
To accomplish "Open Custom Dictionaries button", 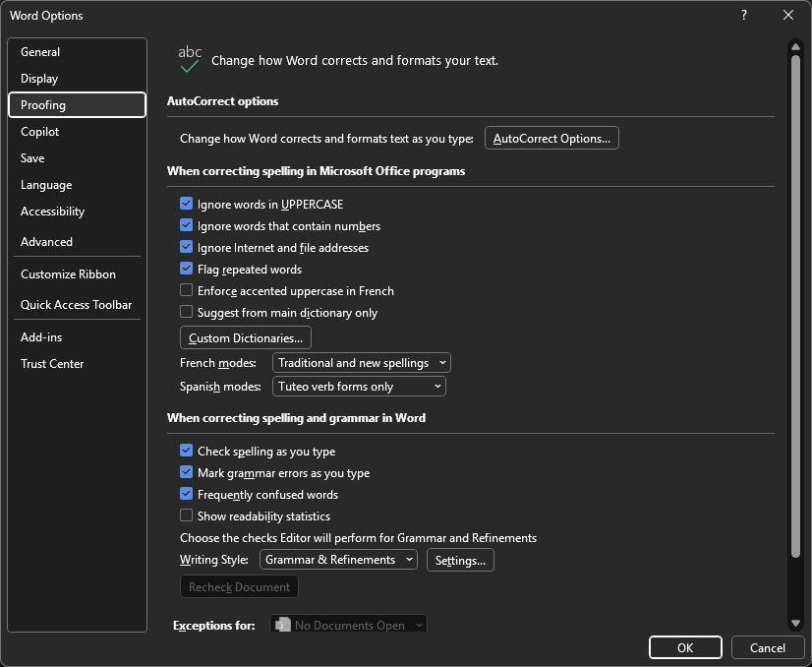I will coord(246,337).
